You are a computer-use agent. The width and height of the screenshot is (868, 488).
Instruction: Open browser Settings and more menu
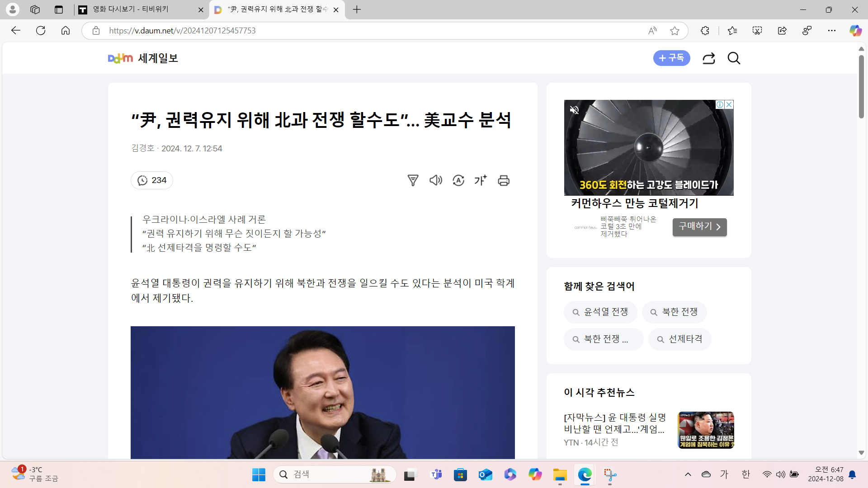point(832,31)
